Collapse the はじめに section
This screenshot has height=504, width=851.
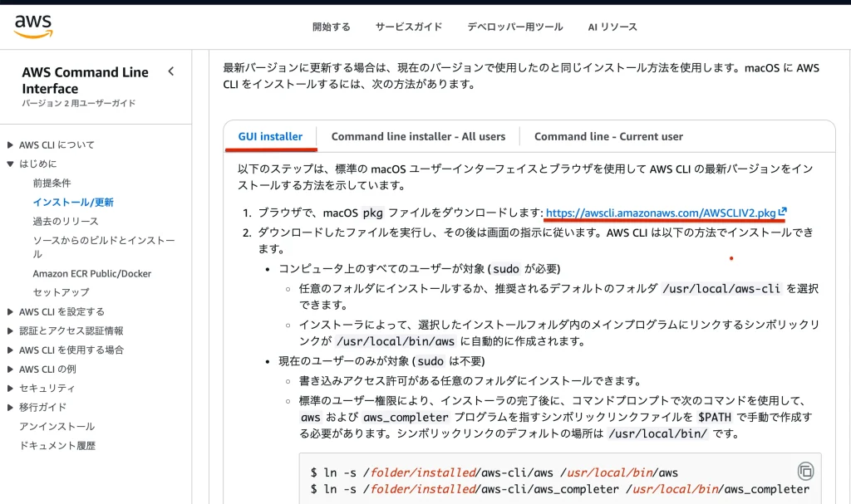[x=11, y=164]
